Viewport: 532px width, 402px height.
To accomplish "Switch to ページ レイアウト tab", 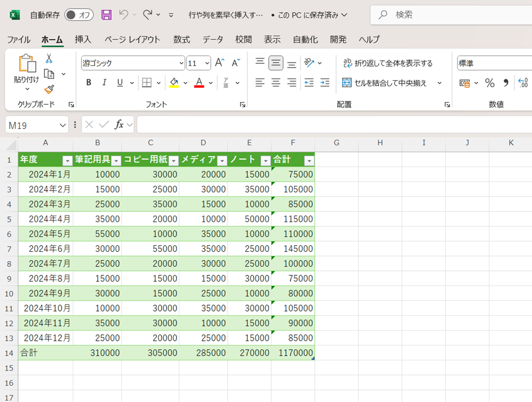I will [132, 39].
